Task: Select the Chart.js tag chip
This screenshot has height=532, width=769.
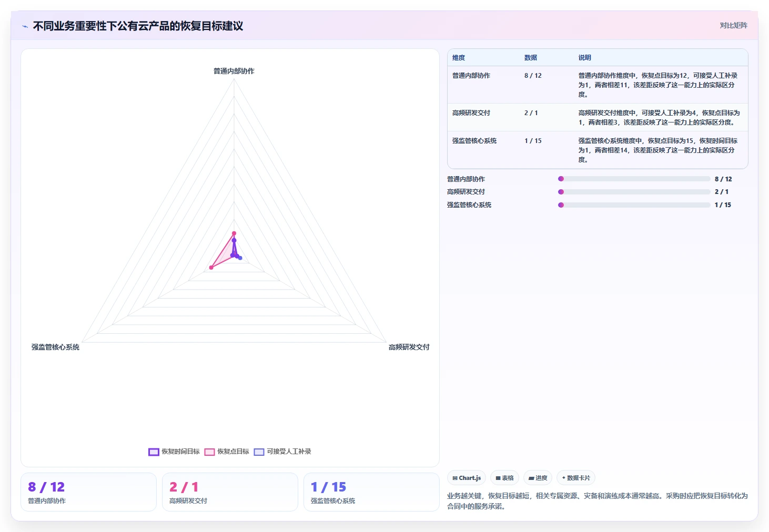Action: click(467, 478)
